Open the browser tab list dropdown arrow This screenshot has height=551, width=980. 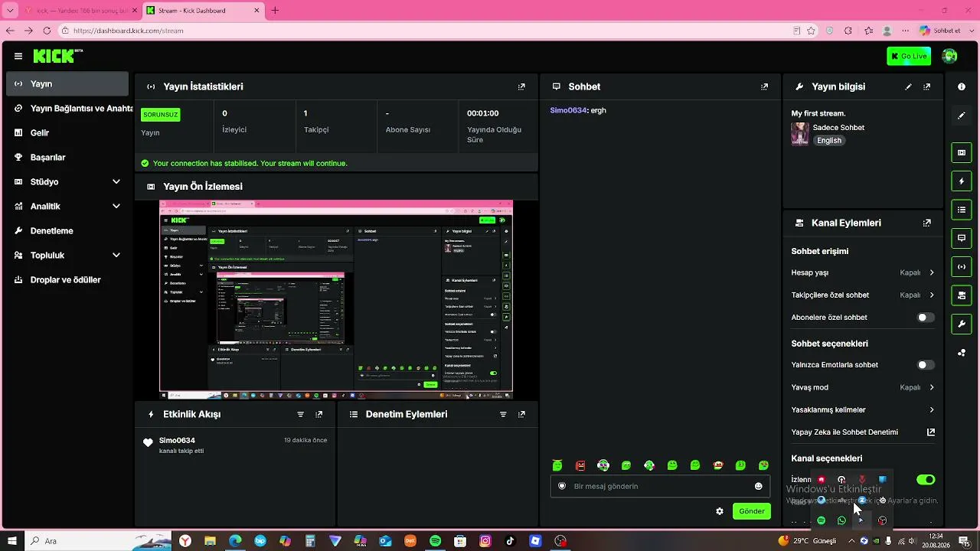point(11,11)
